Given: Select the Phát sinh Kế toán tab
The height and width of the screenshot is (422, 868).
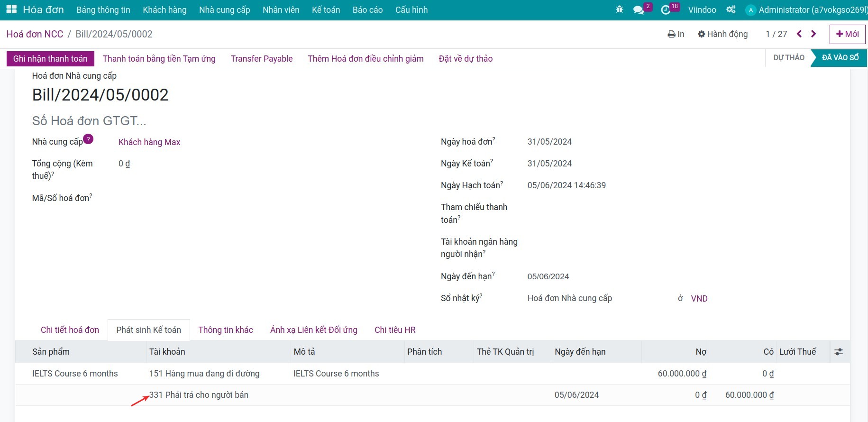Looking at the screenshot, I should (x=149, y=330).
